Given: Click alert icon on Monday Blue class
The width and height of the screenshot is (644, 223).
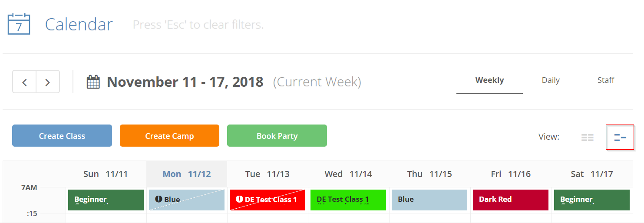Looking at the screenshot, I should point(159,199).
